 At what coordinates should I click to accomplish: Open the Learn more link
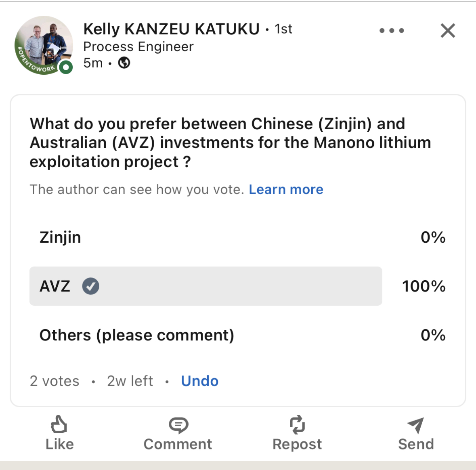click(x=286, y=189)
